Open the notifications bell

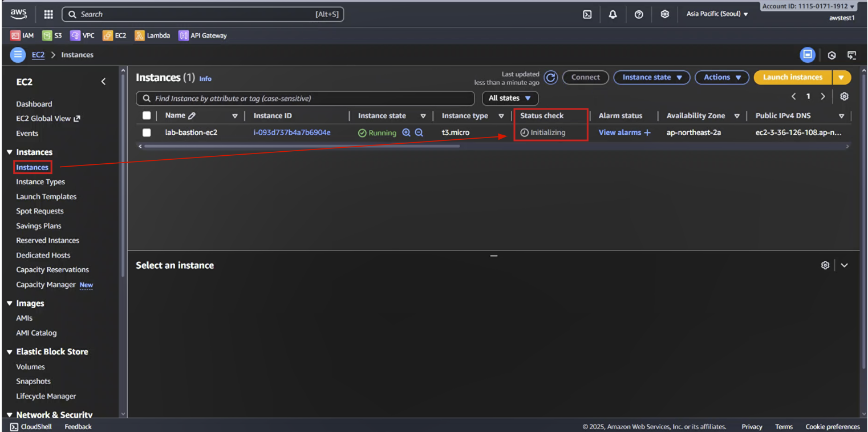(x=613, y=14)
